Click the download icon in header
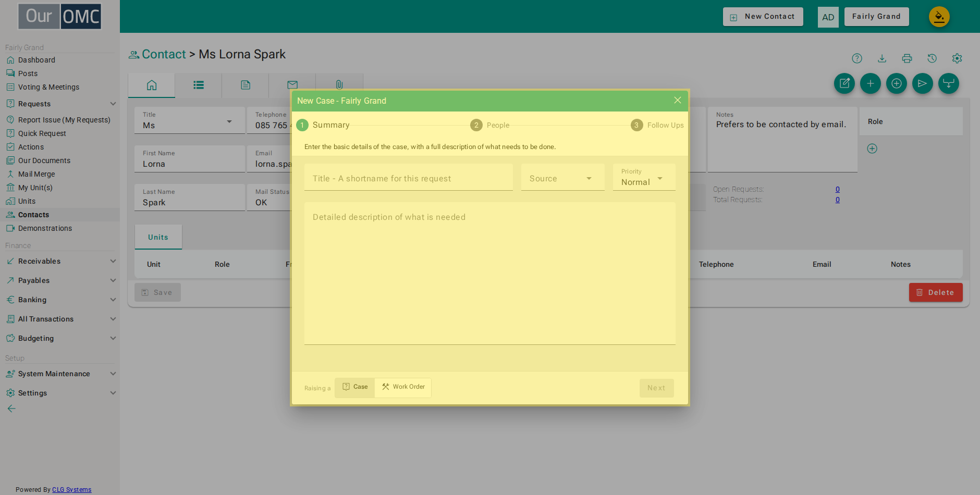Image resolution: width=980 pixels, height=495 pixels. pyautogui.click(x=882, y=58)
